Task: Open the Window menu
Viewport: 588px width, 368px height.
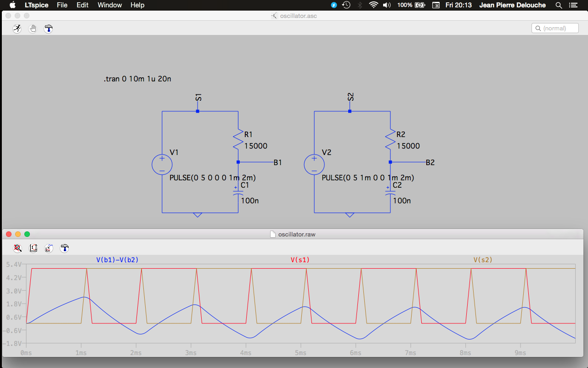Action: point(110,5)
